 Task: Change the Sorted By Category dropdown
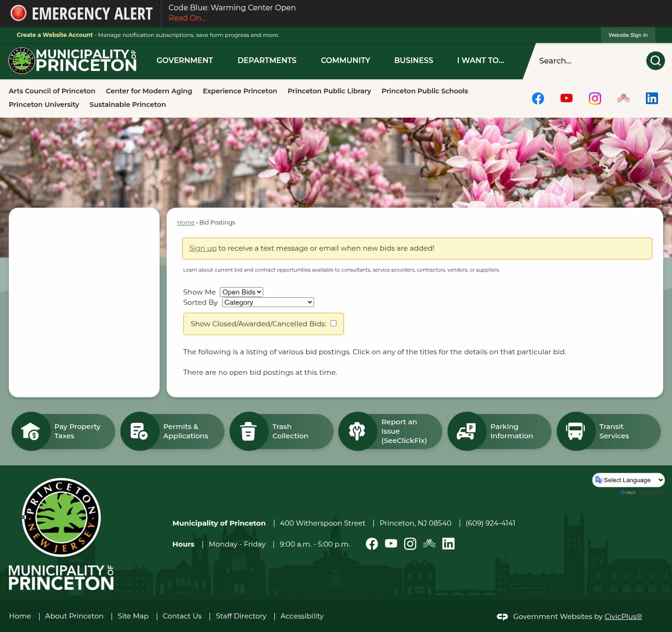coord(267,302)
